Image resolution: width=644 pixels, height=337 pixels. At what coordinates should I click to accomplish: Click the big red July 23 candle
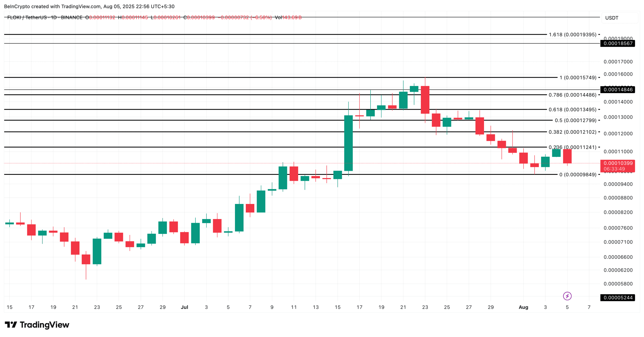point(425,100)
